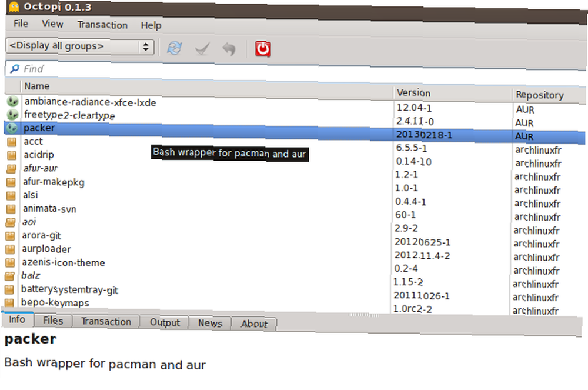Click the package icon beside azenis-icon-theme
The image size is (588, 390).
[x=10, y=262]
